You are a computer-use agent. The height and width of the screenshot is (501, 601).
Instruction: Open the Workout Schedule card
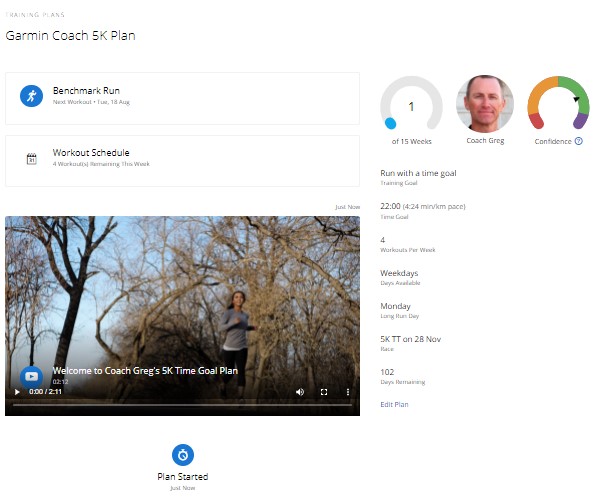coord(182,161)
